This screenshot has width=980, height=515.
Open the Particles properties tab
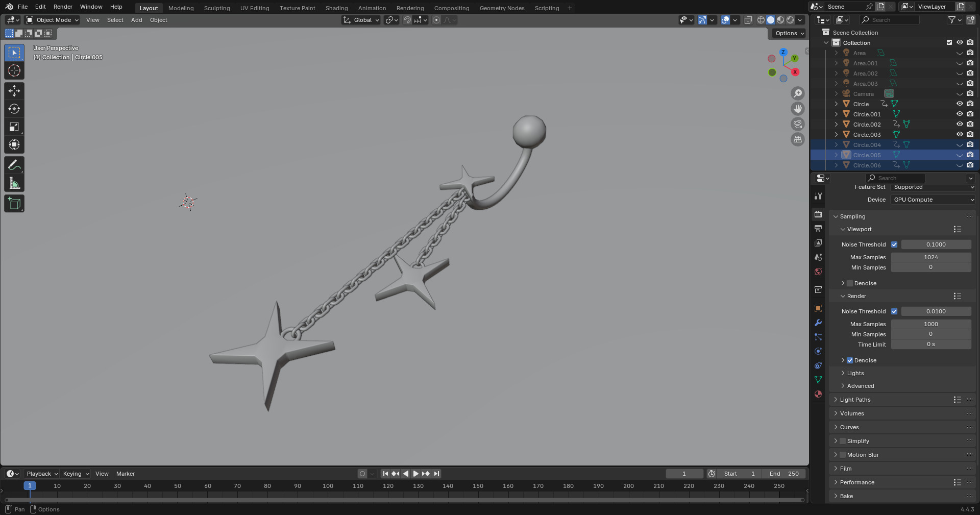(818, 337)
